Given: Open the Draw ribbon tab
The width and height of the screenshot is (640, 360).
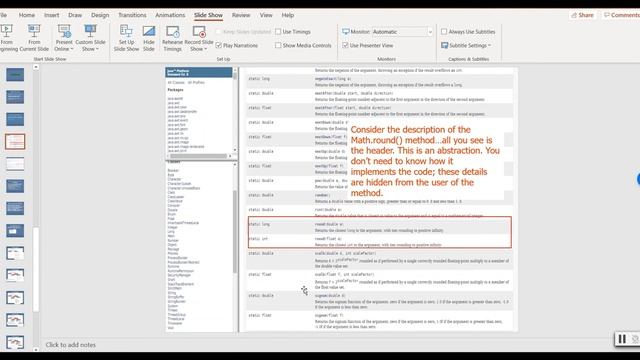Looking at the screenshot, I should click(x=75, y=15).
